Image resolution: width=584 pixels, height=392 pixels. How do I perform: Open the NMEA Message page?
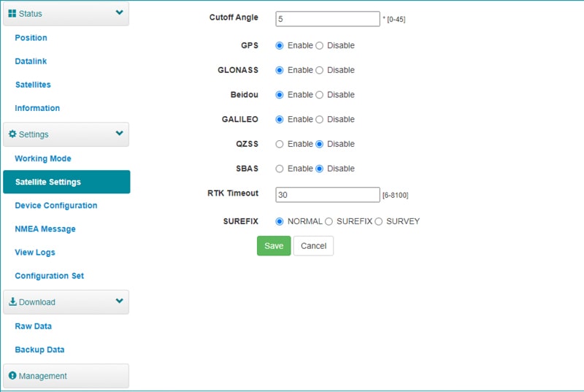(x=45, y=228)
